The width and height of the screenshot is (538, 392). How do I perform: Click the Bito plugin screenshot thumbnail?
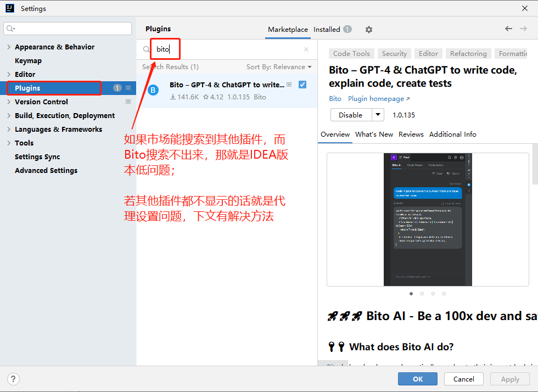(x=428, y=220)
